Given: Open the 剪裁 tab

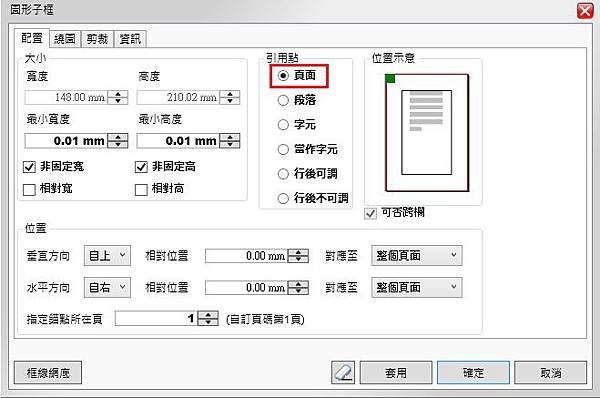Looking at the screenshot, I should click(97, 39).
